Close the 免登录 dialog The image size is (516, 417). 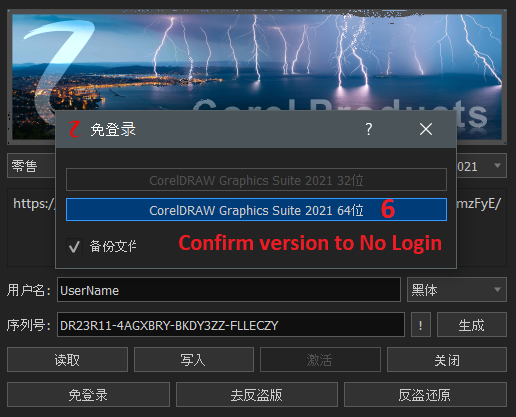click(426, 129)
